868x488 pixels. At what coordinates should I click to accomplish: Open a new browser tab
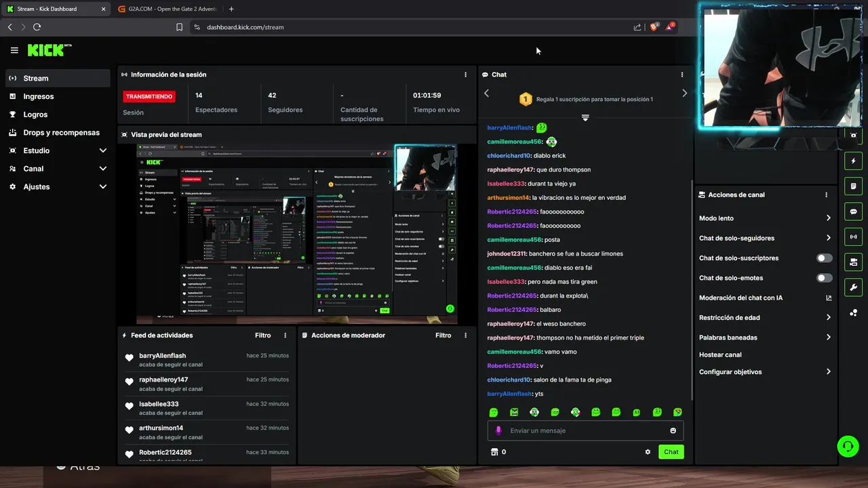(231, 9)
